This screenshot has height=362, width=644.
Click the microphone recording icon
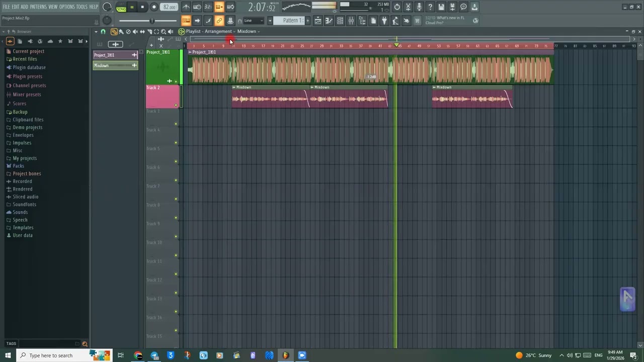pos(419,7)
